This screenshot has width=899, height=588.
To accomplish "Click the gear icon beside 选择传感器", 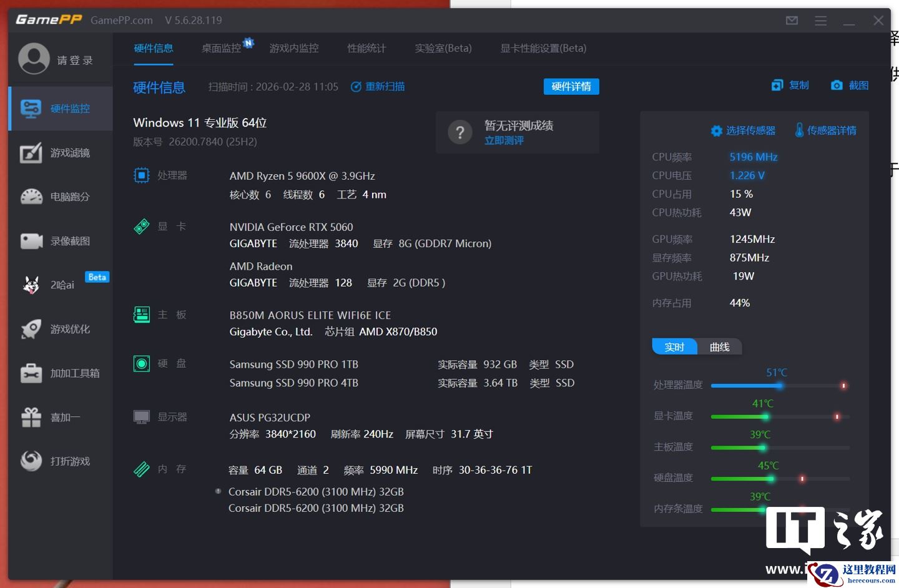I will tap(717, 130).
